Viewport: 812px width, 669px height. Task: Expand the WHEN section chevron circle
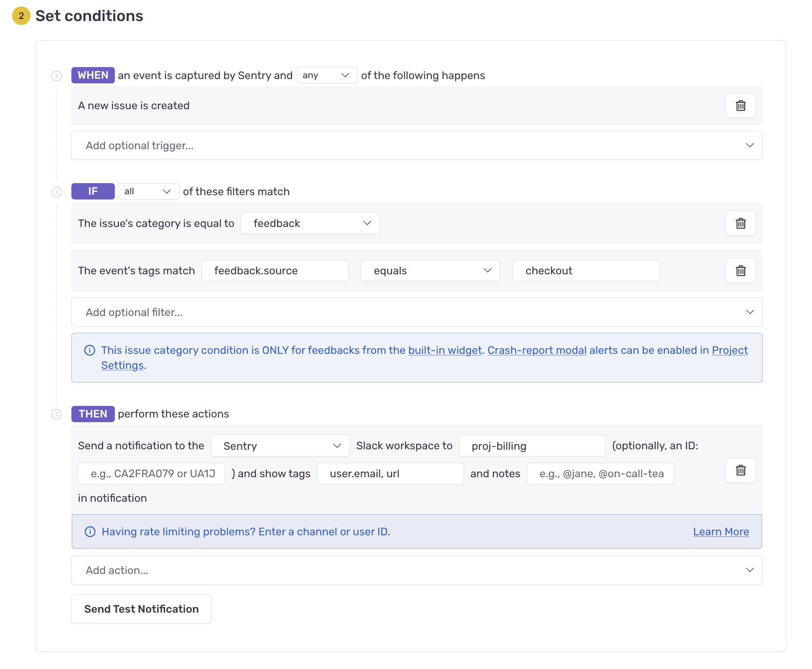[x=56, y=76]
